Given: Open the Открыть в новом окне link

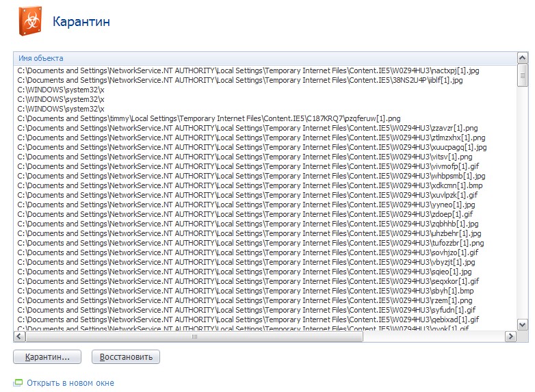Looking at the screenshot, I should (x=70, y=383).
